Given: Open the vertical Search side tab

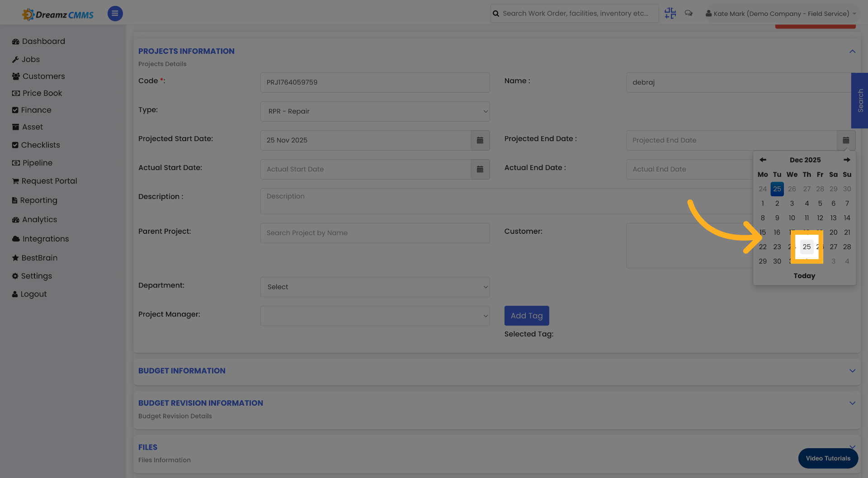Looking at the screenshot, I should (860, 100).
